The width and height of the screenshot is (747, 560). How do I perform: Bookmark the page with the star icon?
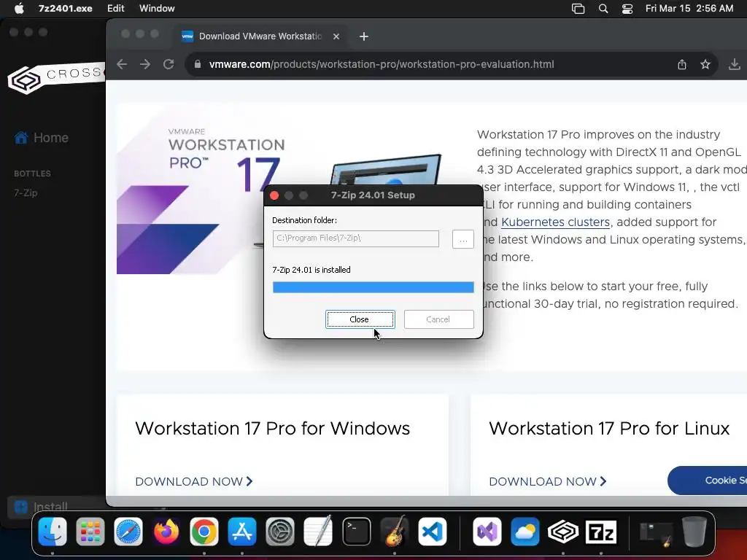705,64
